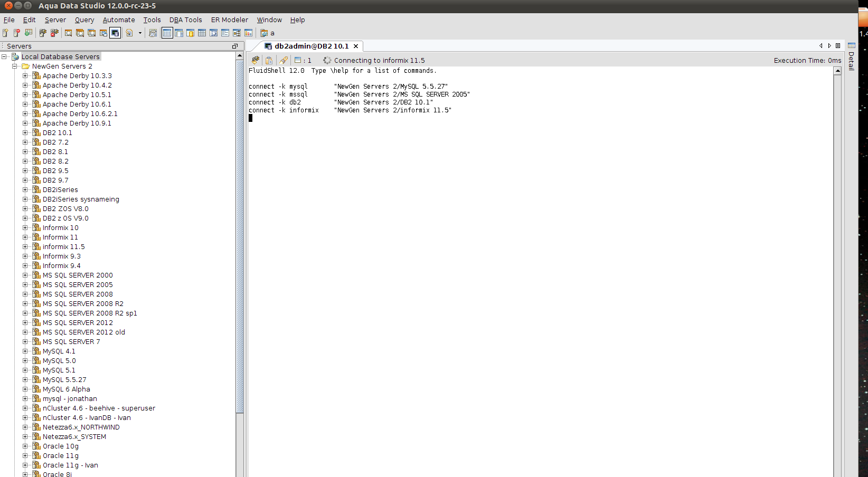Expand the MySQL 5.5.27 server node
This screenshot has width=868, height=477.
(x=25, y=380)
